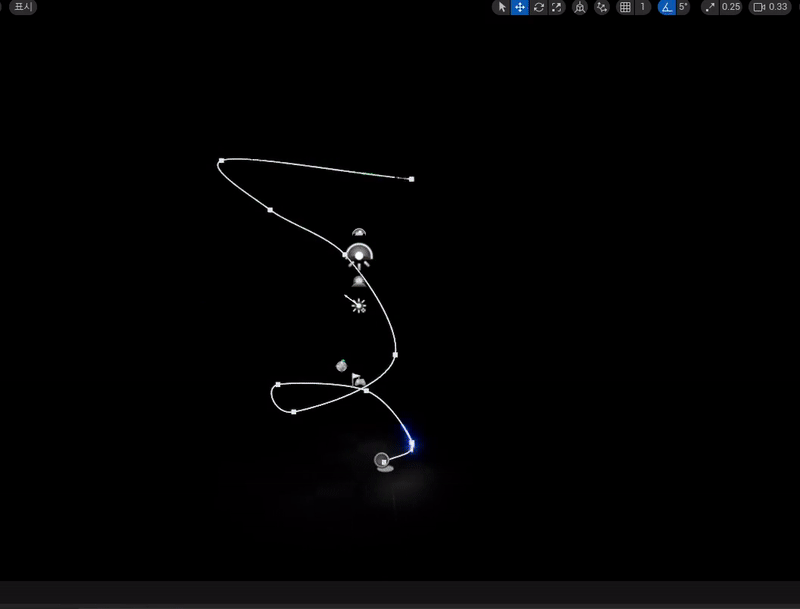Screen dimensions: 800x609
Task: Toggle rotation angle snapping
Action: point(666,7)
